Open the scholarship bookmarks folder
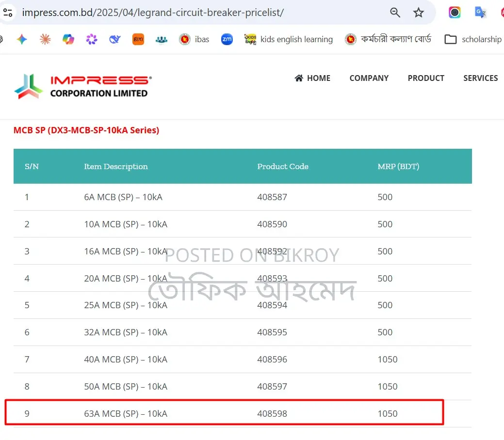This screenshot has height=440, width=504. point(473,39)
